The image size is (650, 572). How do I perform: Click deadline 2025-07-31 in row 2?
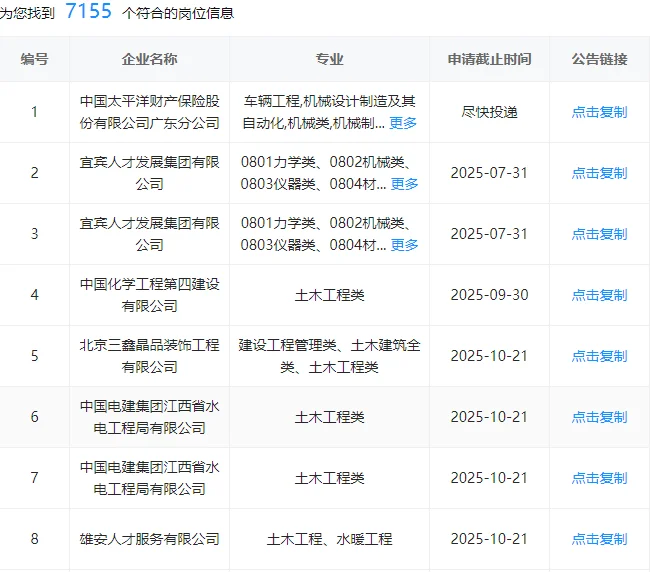click(490, 173)
